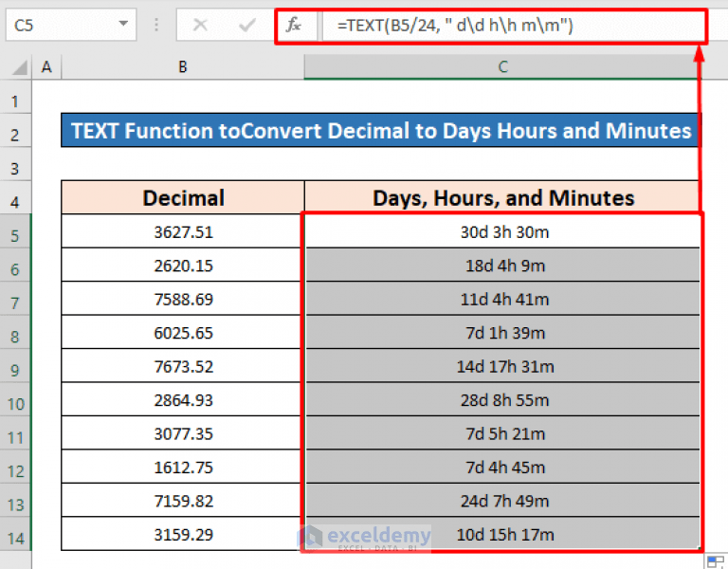
Task: Select result cell '7d 5h 21m'
Action: click(x=502, y=433)
